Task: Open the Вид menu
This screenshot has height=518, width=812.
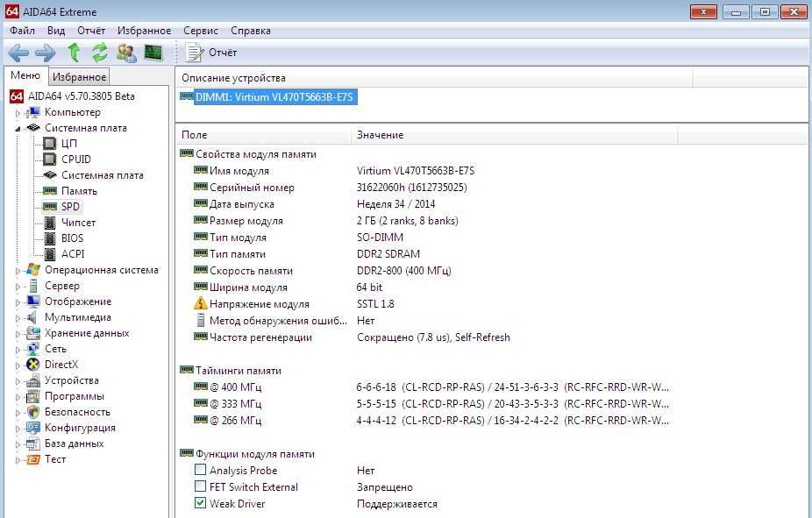Action: pos(56,31)
